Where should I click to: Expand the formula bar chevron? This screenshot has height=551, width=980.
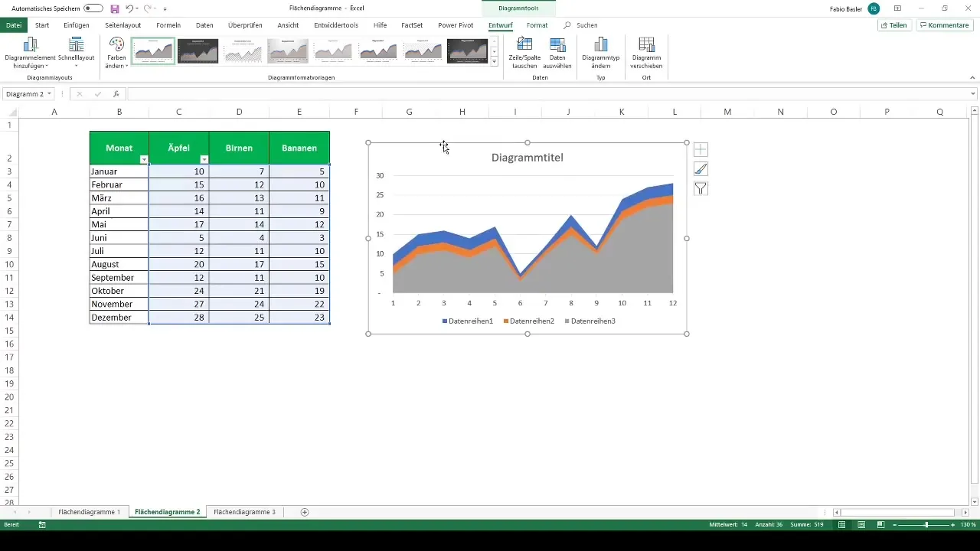[x=973, y=94]
